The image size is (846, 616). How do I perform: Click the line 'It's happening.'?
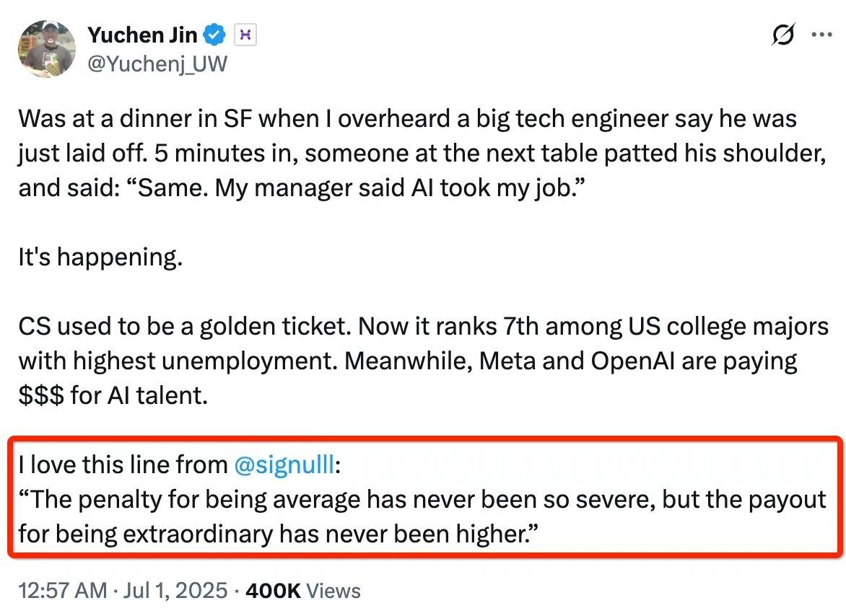100,258
